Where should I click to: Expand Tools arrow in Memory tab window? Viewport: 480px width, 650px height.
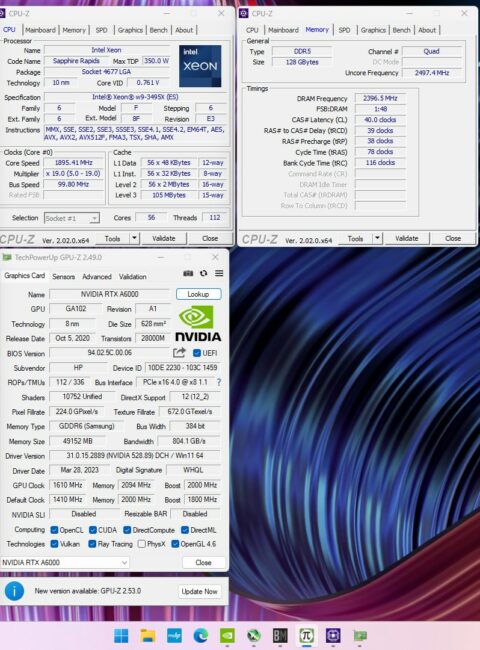377,238
